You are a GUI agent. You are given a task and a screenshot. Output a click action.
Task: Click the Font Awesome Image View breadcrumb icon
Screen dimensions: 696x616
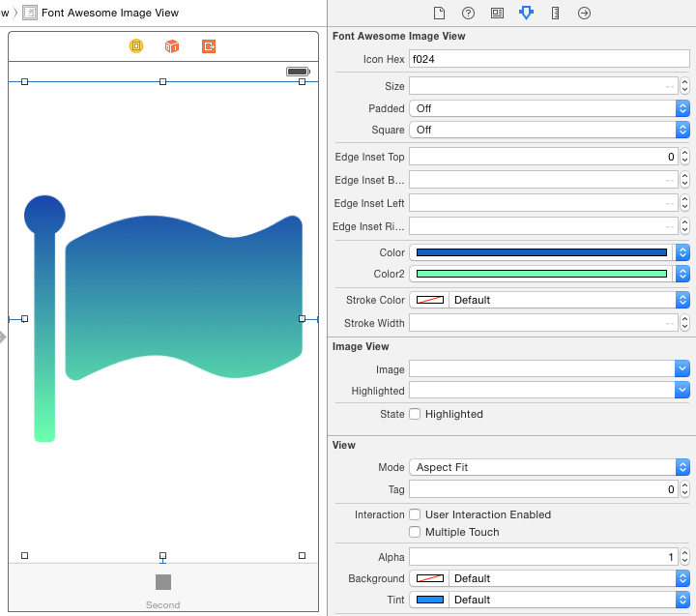click(30, 13)
